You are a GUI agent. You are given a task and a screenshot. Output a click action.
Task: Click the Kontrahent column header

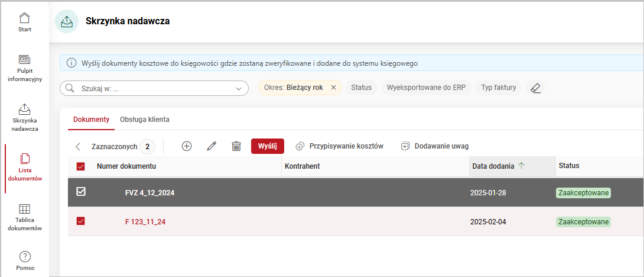303,166
